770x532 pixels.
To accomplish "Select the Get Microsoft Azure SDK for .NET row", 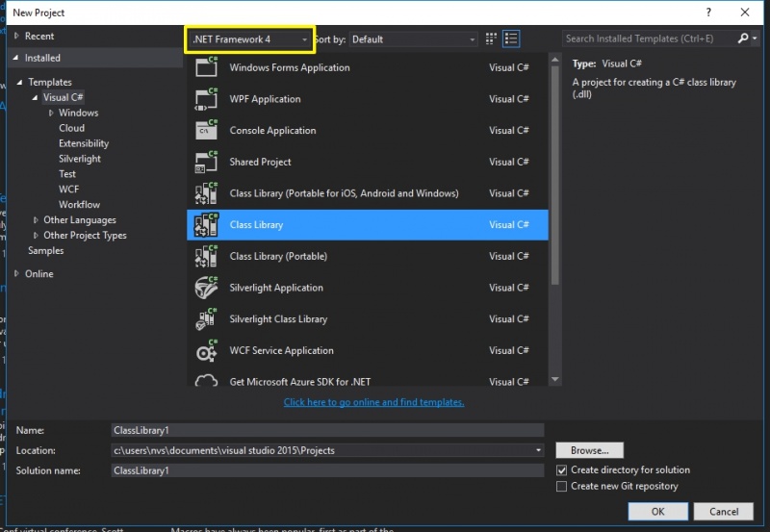I will pyautogui.click(x=368, y=380).
